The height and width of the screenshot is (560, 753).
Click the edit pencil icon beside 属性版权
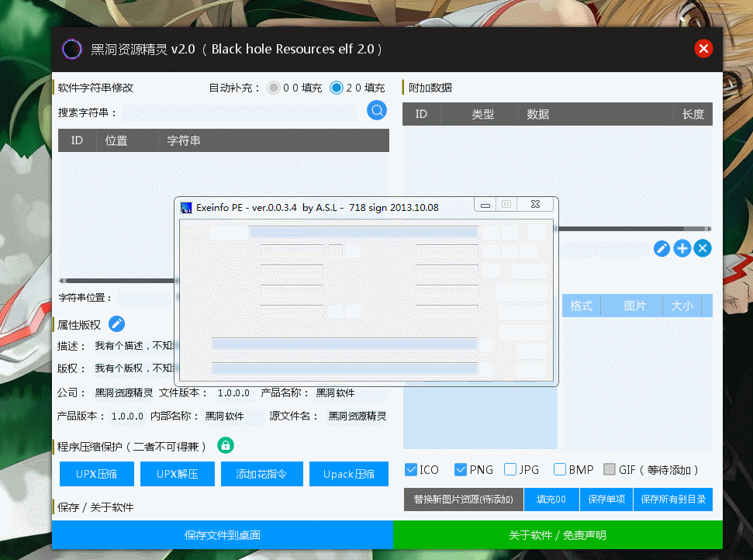click(x=116, y=324)
